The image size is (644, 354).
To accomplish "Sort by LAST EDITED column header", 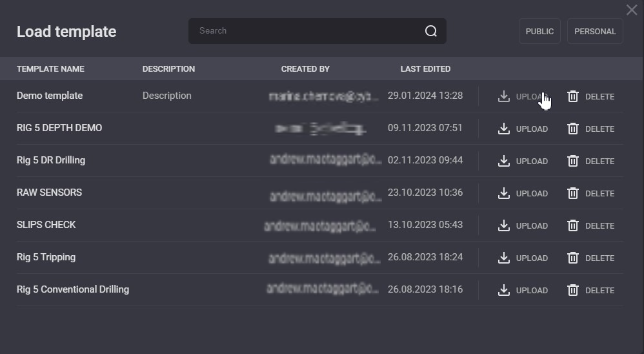I will (x=425, y=69).
